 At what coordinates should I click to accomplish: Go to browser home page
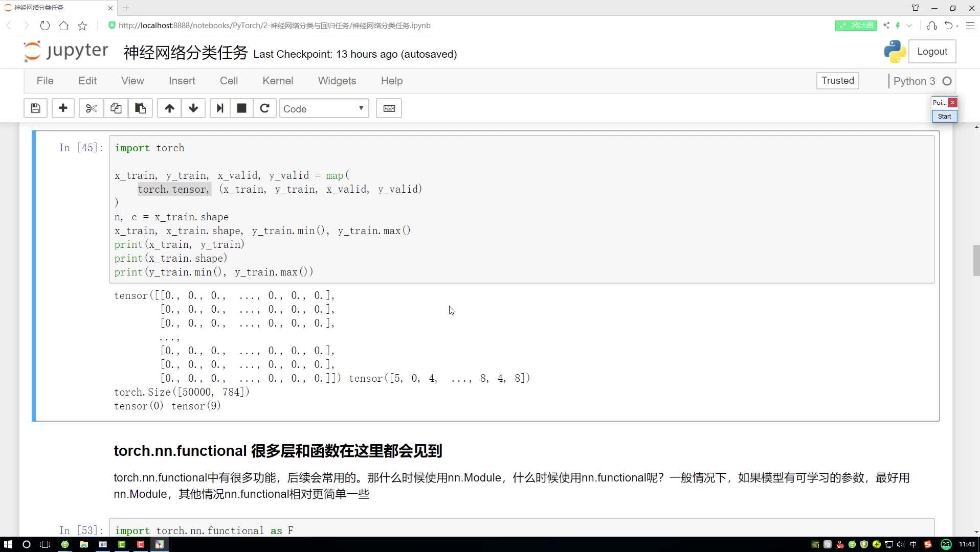63,26
